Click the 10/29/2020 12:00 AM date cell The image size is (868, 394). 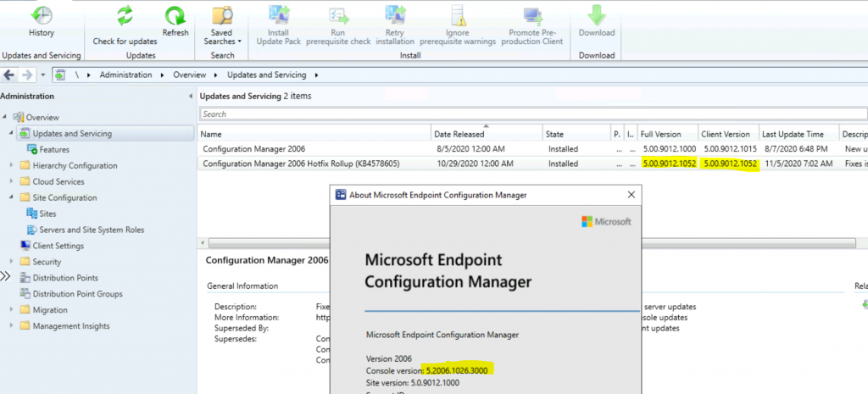tap(474, 164)
